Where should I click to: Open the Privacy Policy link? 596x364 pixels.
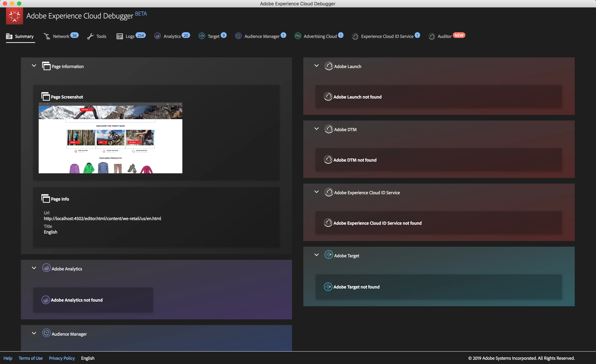[62, 358]
